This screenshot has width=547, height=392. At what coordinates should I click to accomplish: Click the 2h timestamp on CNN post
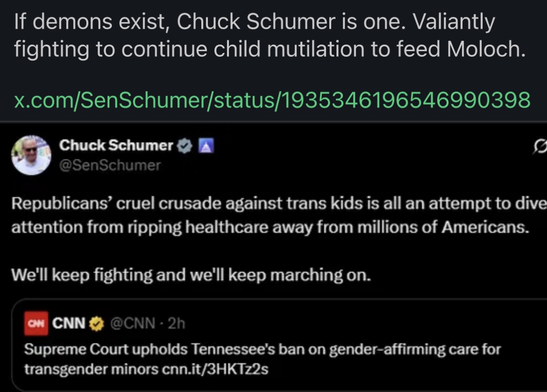pyautogui.click(x=176, y=324)
